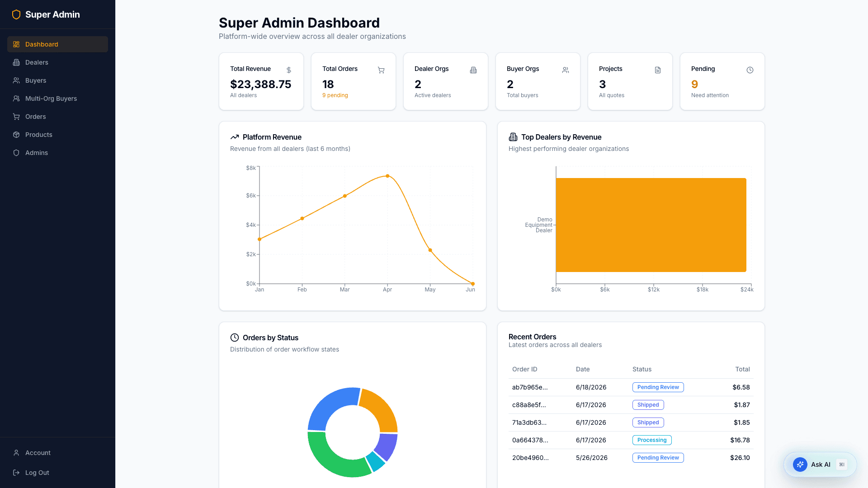Screen dimensions: 868x488
Task: Click order ID 0a664378... in Recent Orders
Action: tap(530, 440)
